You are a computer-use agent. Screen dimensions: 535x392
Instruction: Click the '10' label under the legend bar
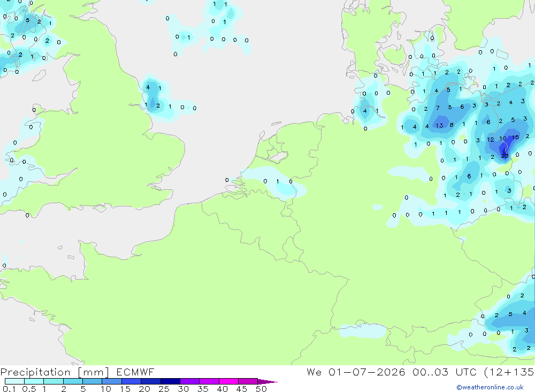(105, 389)
